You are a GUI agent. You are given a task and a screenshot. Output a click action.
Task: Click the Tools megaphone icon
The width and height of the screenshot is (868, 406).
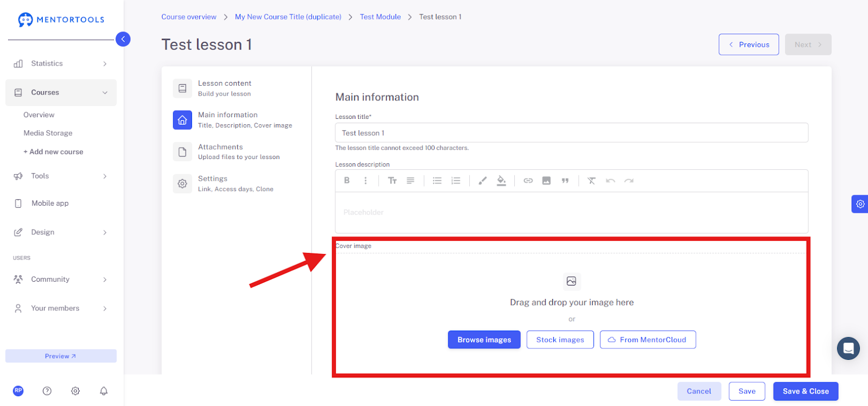click(x=18, y=176)
